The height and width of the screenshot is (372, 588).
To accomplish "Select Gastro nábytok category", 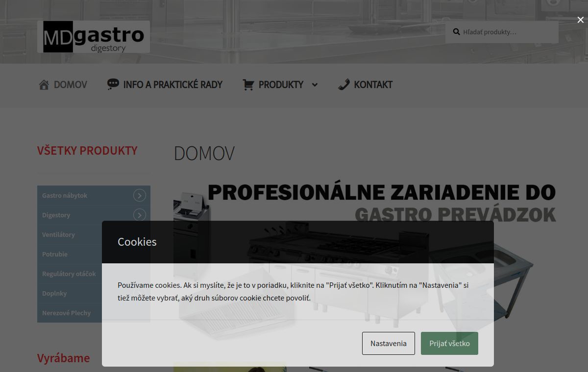I will 65,195.
